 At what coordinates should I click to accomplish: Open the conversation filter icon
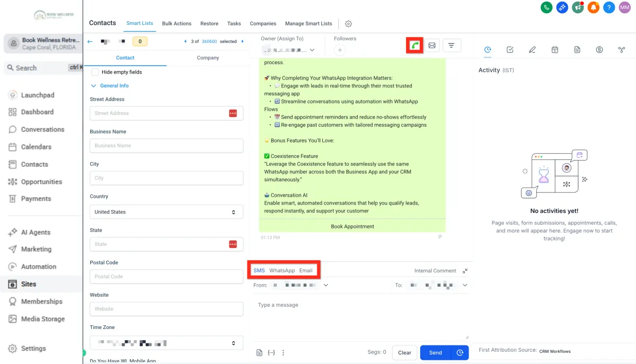451,46
